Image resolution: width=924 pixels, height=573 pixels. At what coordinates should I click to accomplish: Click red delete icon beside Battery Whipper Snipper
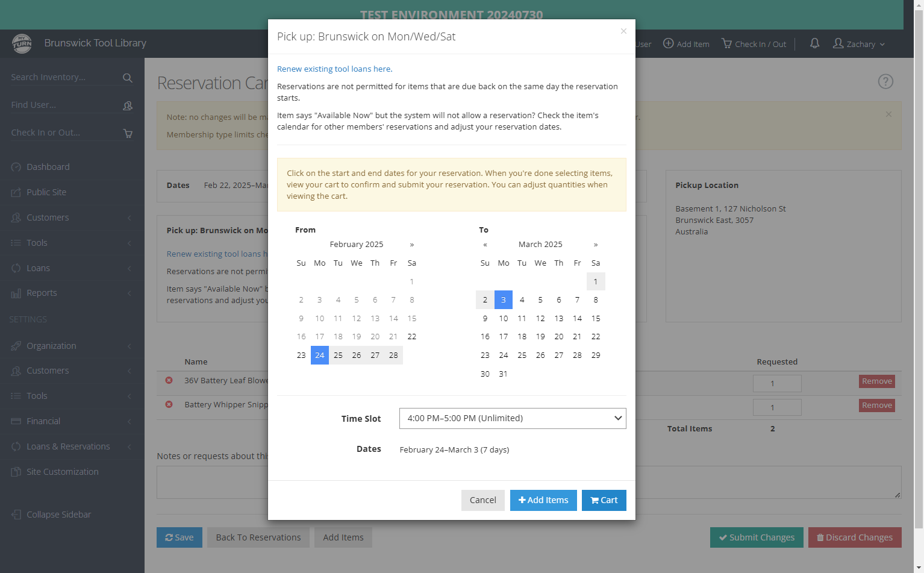click(169, 404)
